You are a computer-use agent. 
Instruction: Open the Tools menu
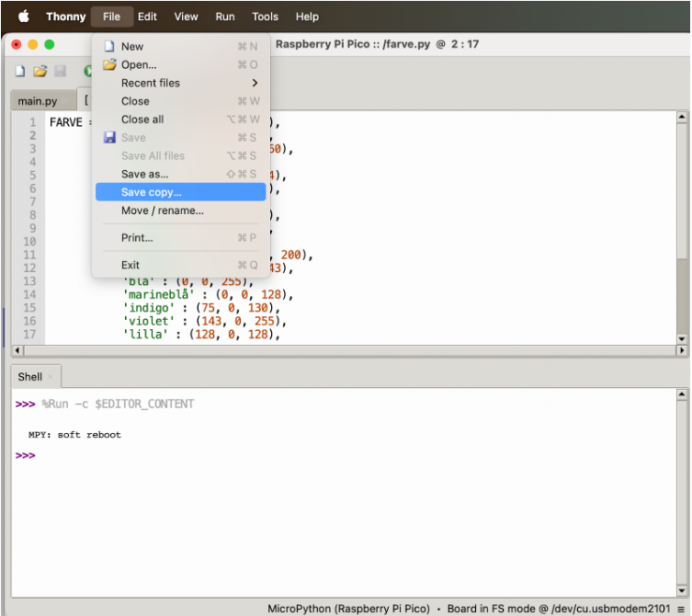(265, 17)
